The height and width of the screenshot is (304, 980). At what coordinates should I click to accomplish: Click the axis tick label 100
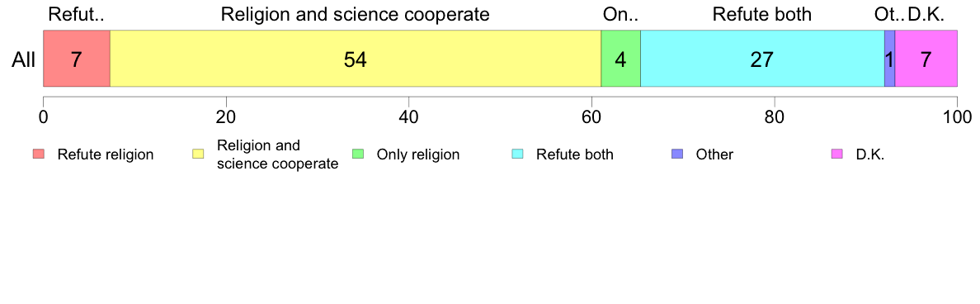pyautogui.click(x=957, y=116)
